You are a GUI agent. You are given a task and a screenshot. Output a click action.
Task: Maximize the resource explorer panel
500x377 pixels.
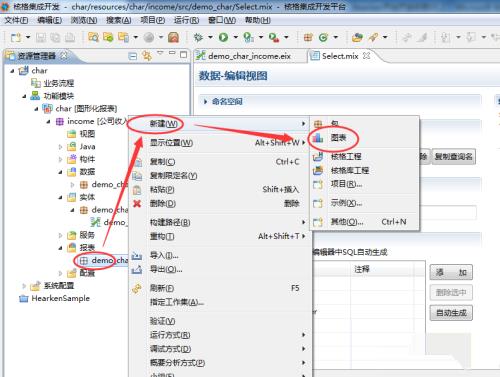point(183,55)
